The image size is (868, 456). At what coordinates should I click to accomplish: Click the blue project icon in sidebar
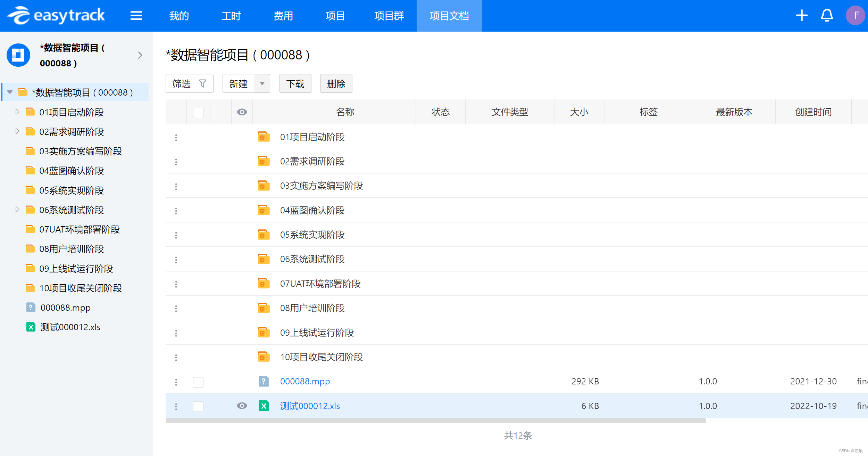point(18,55)
